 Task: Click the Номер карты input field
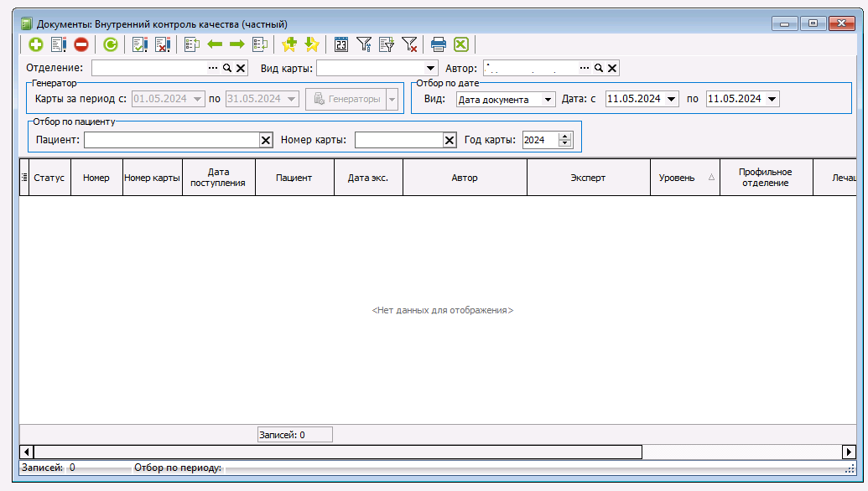[x=398, y=141]
